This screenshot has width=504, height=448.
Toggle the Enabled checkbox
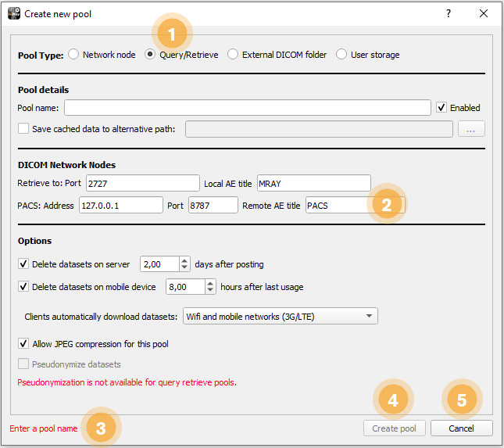pos(441,107)
